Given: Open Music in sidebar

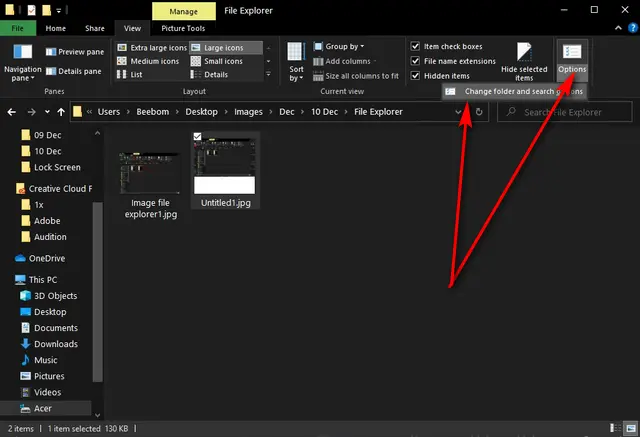Looking at the screenshot, I should pyautogui.click(x=39, y=360).
